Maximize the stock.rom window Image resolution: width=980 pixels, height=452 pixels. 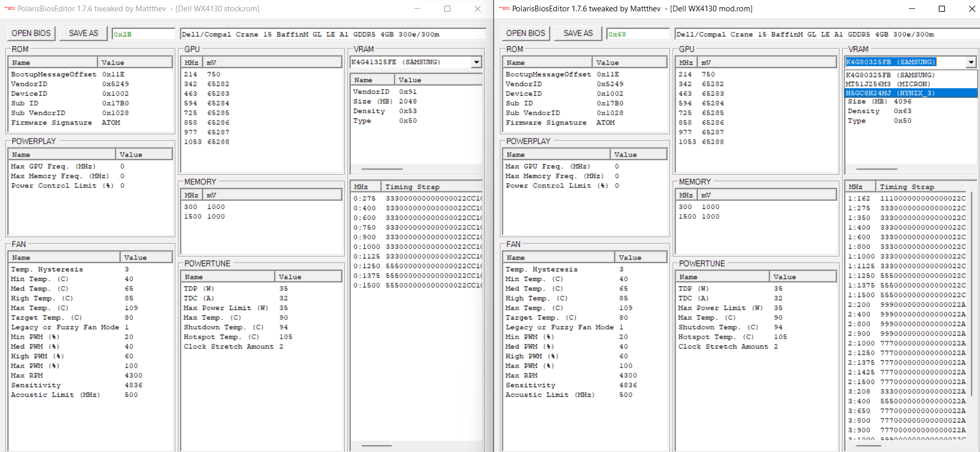point(447,9)
